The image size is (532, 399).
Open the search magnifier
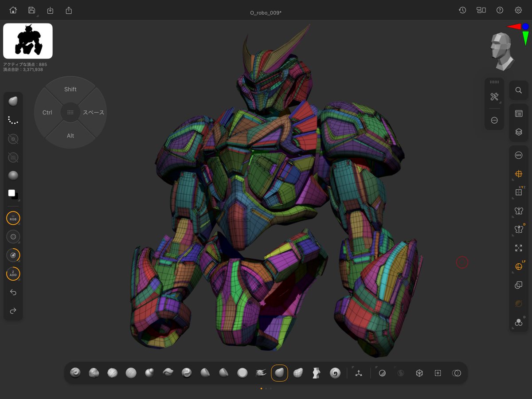(518, 90)
